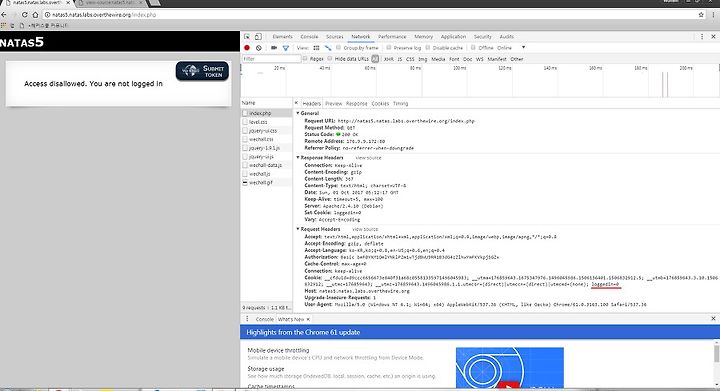Collapse the Request Headers section
Screen dimensions: 720x391
298,229
